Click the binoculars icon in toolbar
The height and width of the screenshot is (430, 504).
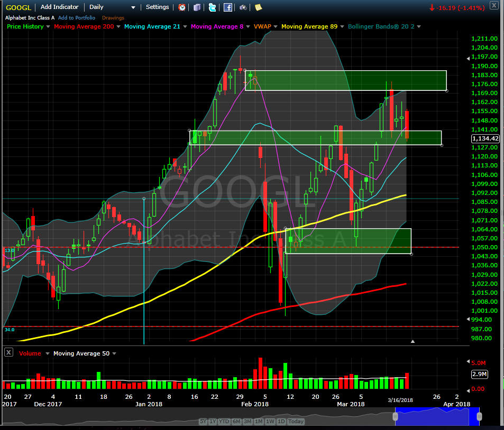(x=243, y=7)
